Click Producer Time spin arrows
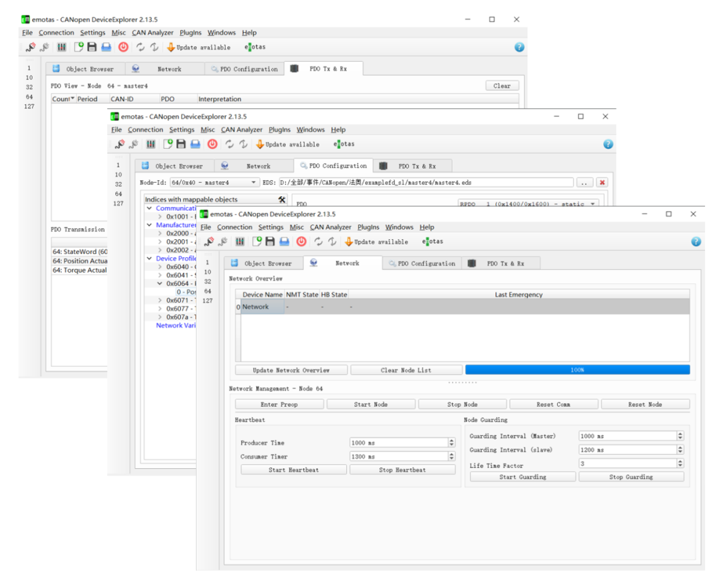The width and height of the screenshot is (723, 588). point(451,443)
